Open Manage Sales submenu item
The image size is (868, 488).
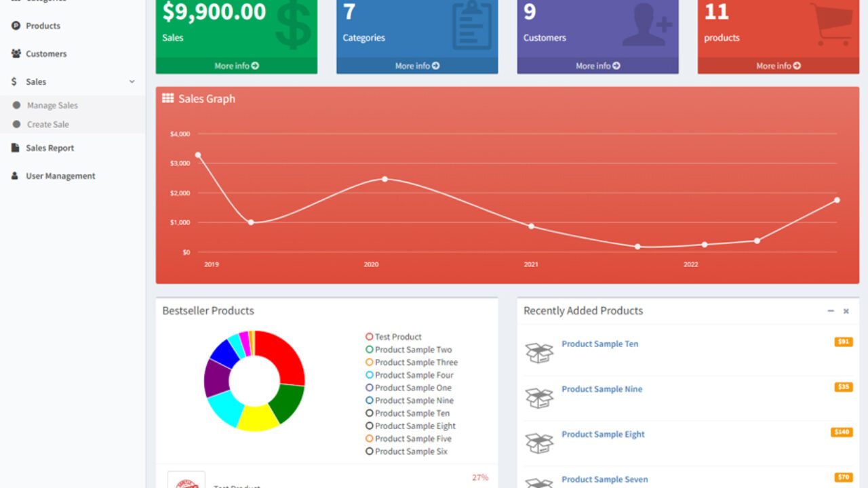point(52,105)
